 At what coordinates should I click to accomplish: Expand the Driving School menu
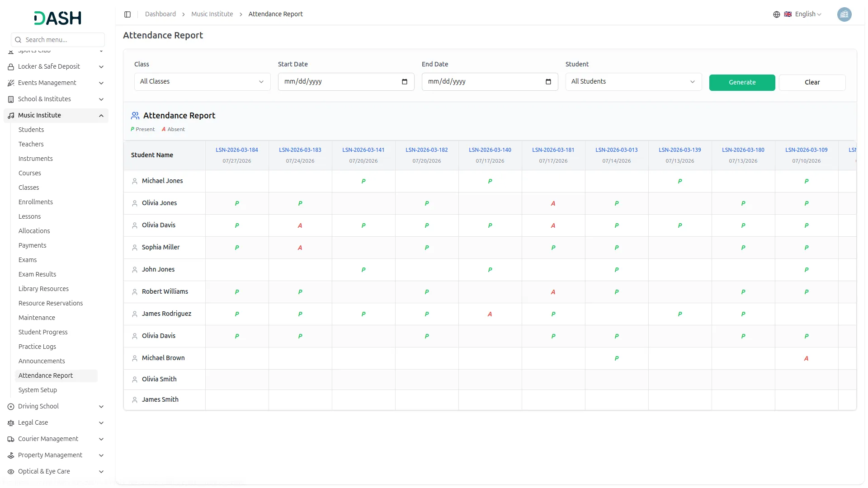[101, 407]
